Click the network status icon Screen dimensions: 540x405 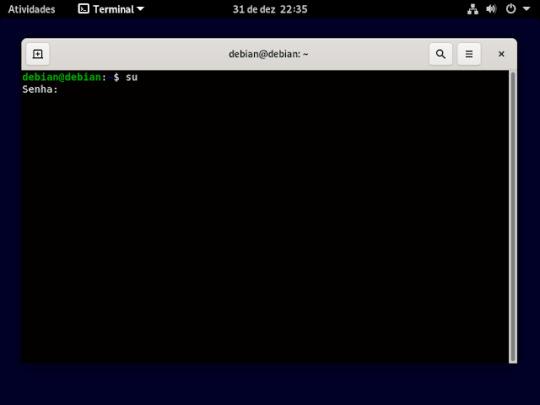pyautogui.click(x=472, y=9)
